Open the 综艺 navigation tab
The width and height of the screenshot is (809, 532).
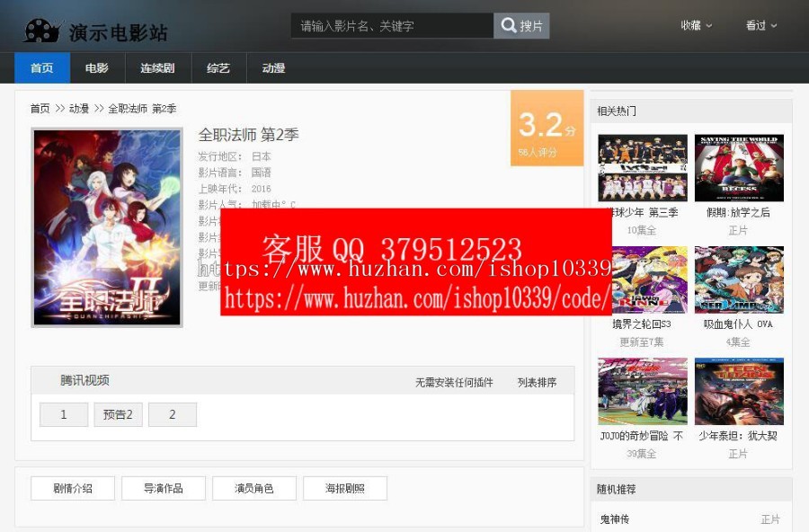tap(218, 68)
